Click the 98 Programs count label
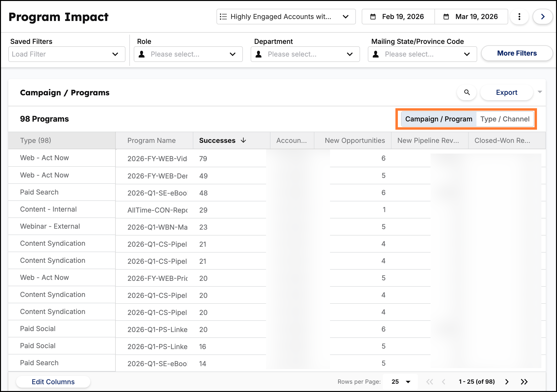 point(44,119)
